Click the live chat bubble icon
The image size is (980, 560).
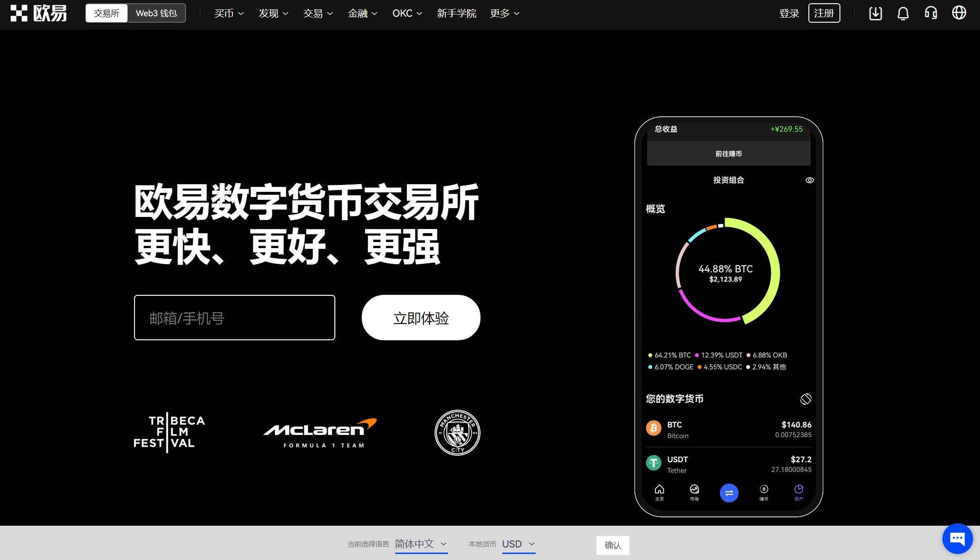(956, 537)
